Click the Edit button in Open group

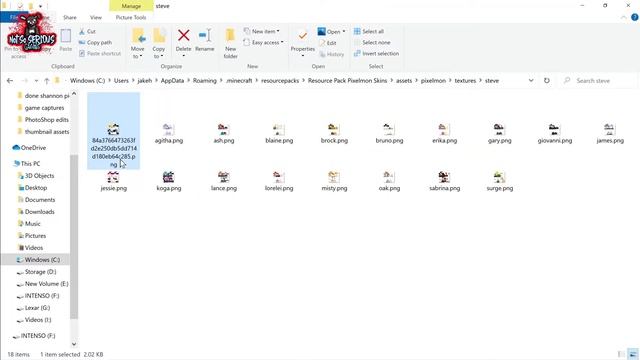pos(328,43)
